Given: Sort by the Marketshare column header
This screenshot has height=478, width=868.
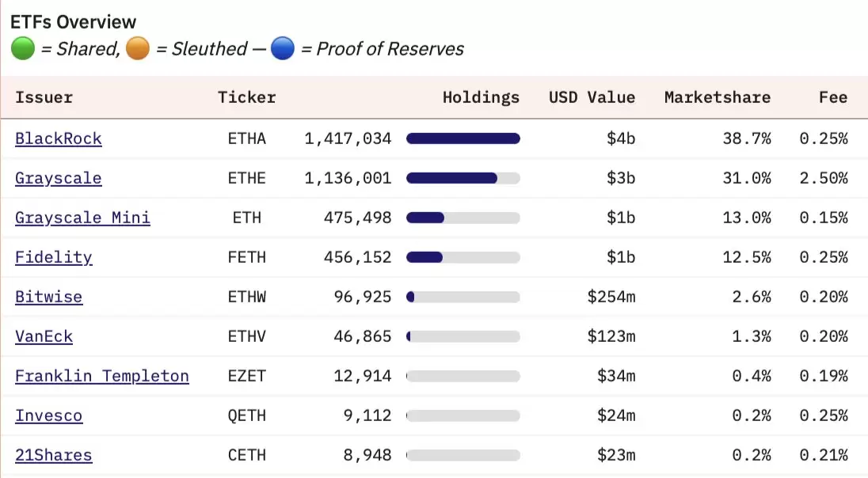Looking at the screenshot, I should tap(718, 97).
